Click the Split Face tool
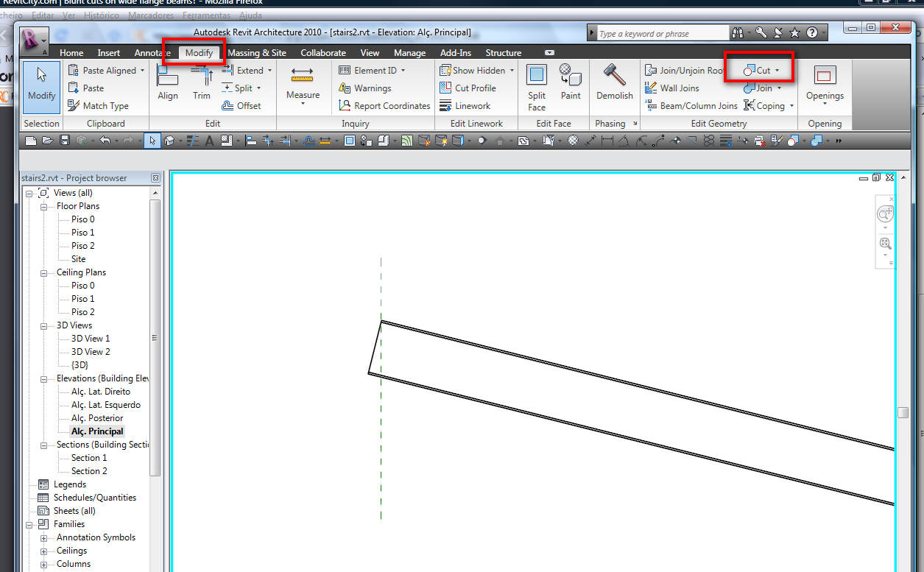This screenshot has width=924, height=572. tap(537, 87)
